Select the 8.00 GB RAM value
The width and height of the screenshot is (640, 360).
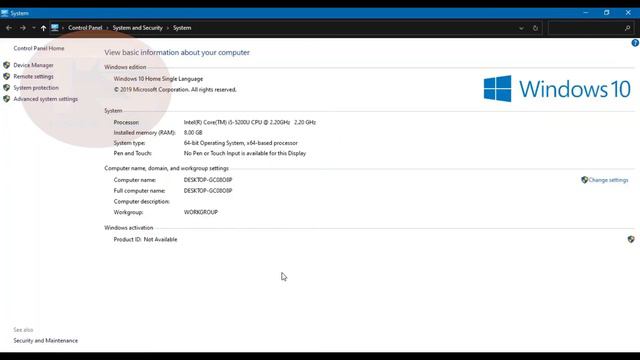point(193,133)
